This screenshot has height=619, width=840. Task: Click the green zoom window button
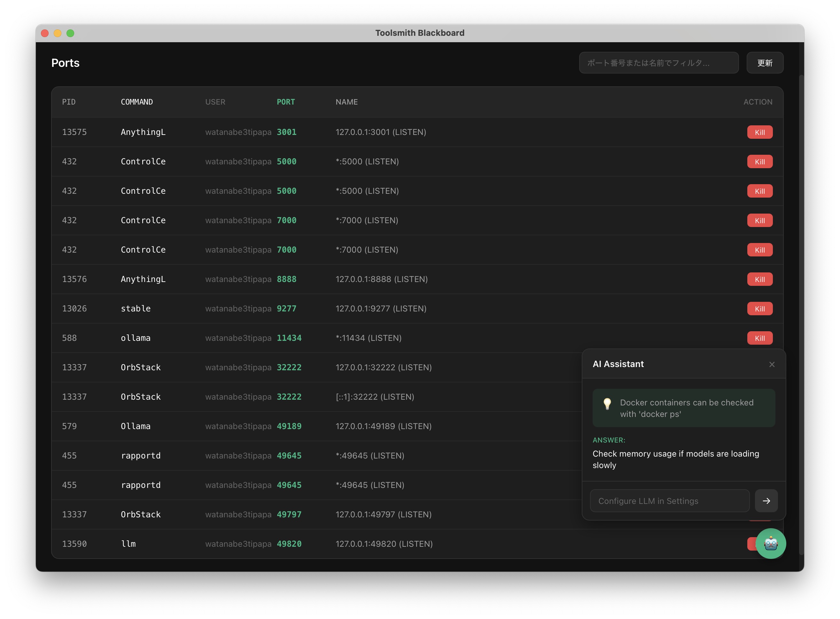click(x=70, y=33)
